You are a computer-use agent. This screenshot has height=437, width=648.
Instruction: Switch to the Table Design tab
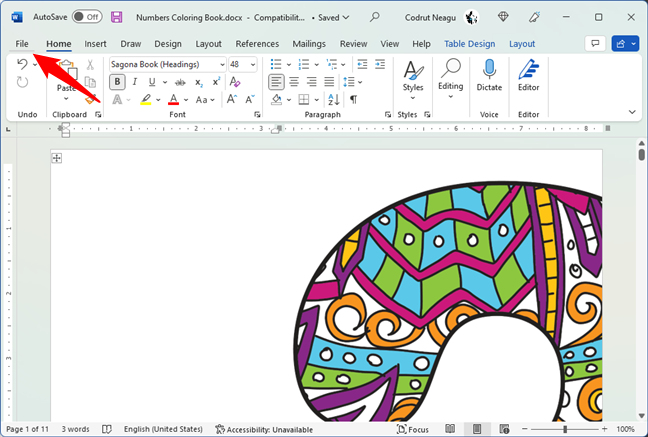pyautogui.click(x=469, y=44)
